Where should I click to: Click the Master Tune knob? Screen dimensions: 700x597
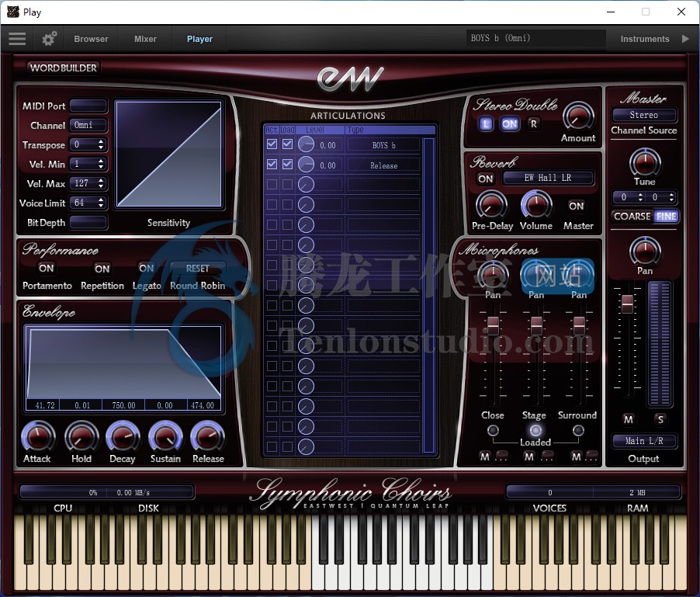pyautogui.click(x=645, y=162)
